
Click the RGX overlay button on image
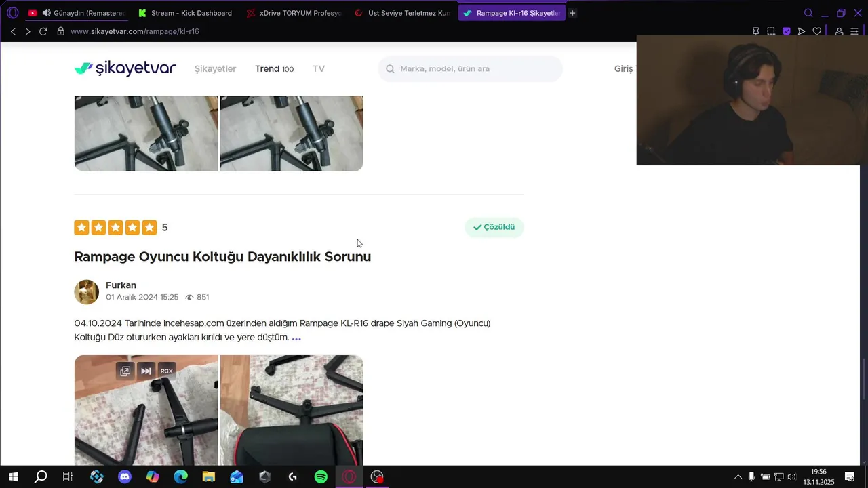pyautogui.click(x=167, y=371)
